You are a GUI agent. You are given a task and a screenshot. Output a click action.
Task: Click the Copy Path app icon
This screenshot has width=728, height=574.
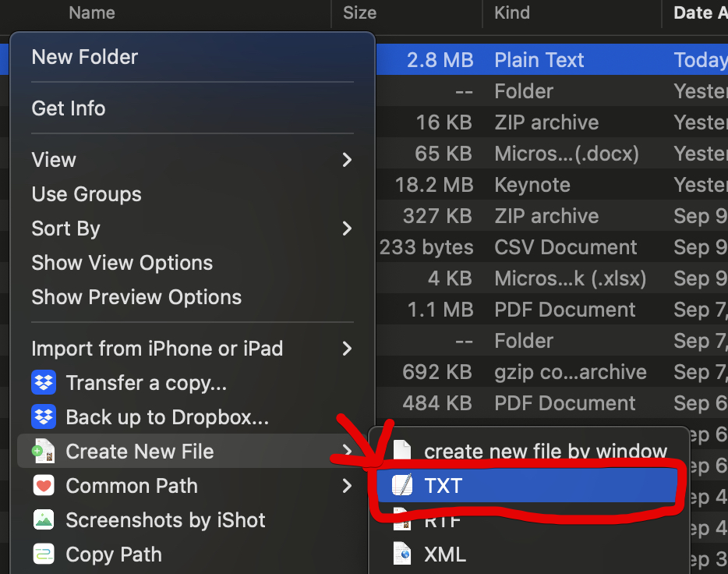[x=44, y=554]
